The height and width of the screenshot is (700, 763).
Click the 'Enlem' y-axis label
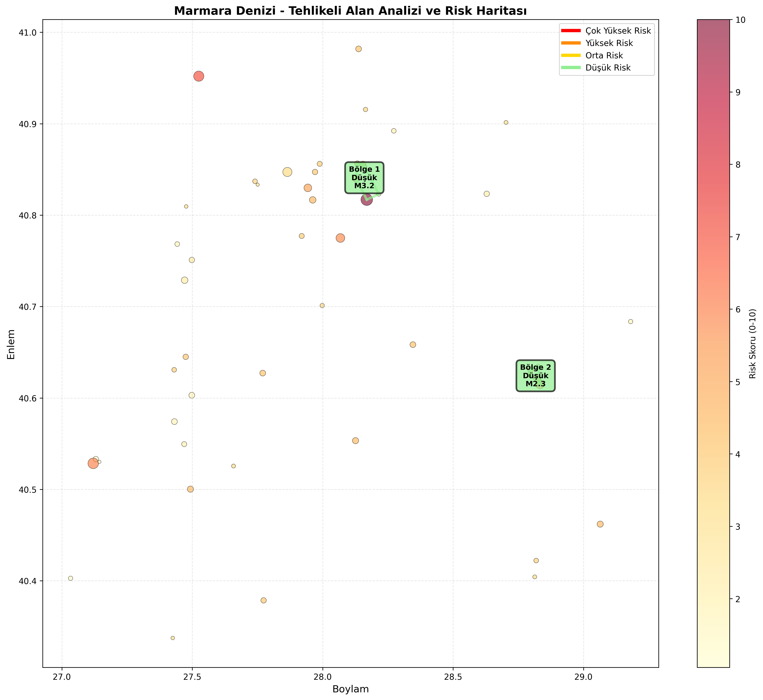(x=11, y=344)
